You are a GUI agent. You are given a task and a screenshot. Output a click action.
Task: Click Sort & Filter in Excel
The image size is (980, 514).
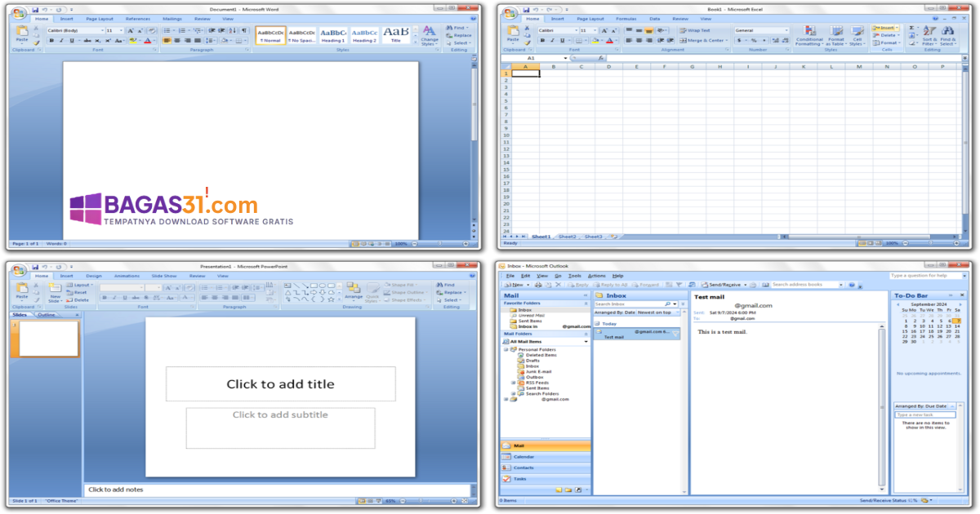coord(929,36)
